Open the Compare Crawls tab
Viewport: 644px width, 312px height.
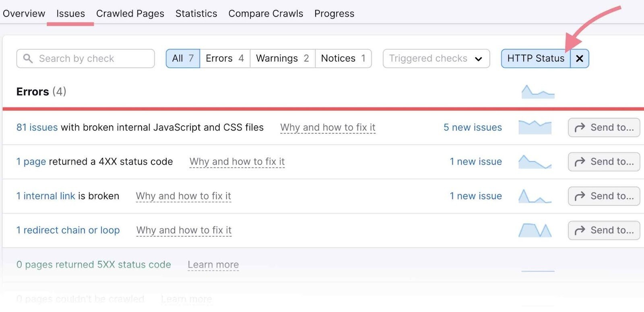tap(265, 13)
